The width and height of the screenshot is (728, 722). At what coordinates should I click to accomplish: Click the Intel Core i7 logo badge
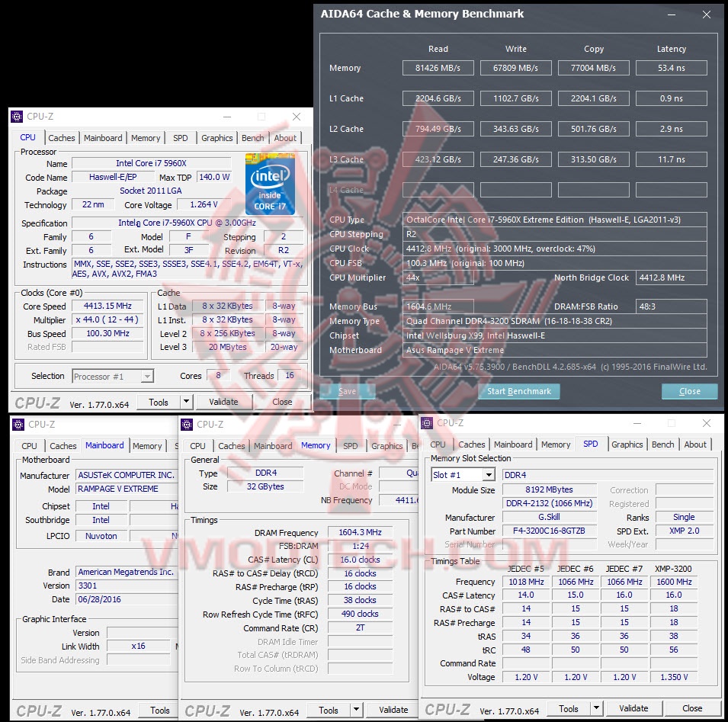click(x=270, y=184)
